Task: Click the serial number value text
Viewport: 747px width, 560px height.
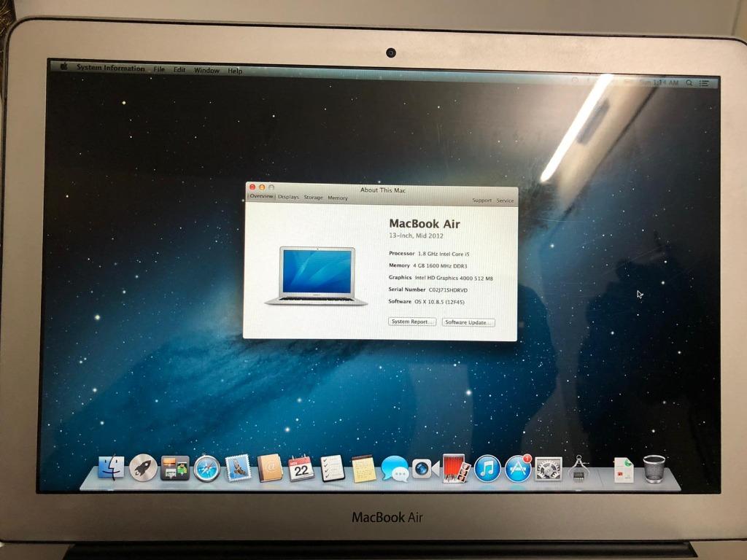Action: (449, 290)
